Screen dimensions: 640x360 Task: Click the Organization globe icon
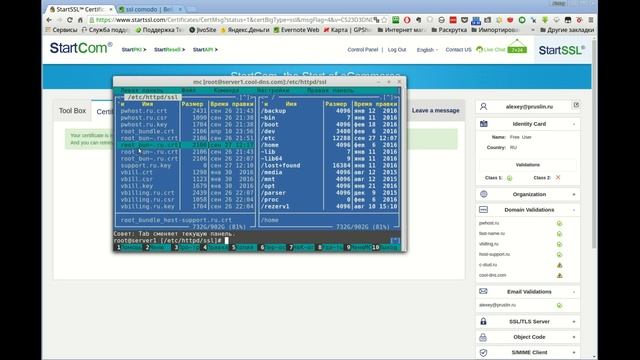[484, 194]
